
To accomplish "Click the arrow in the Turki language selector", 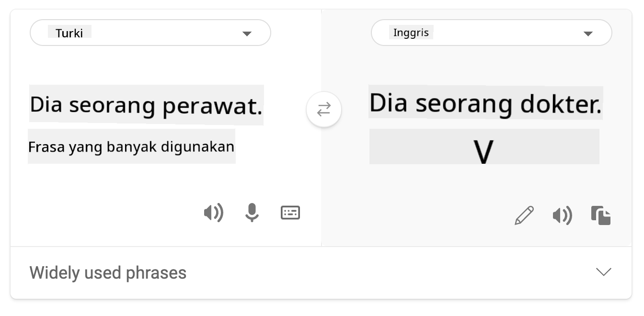I will (247, 34).
